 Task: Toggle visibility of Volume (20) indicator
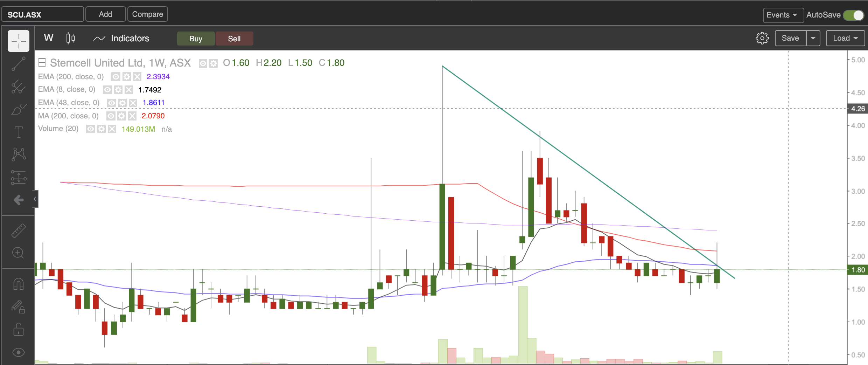pyautogui.click(x=90, y=129)
